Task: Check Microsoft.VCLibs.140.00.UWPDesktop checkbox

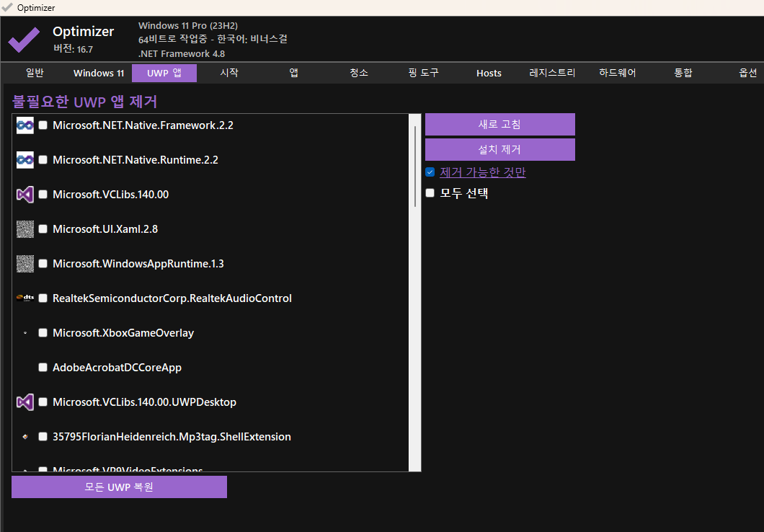Action: [43, 402]
